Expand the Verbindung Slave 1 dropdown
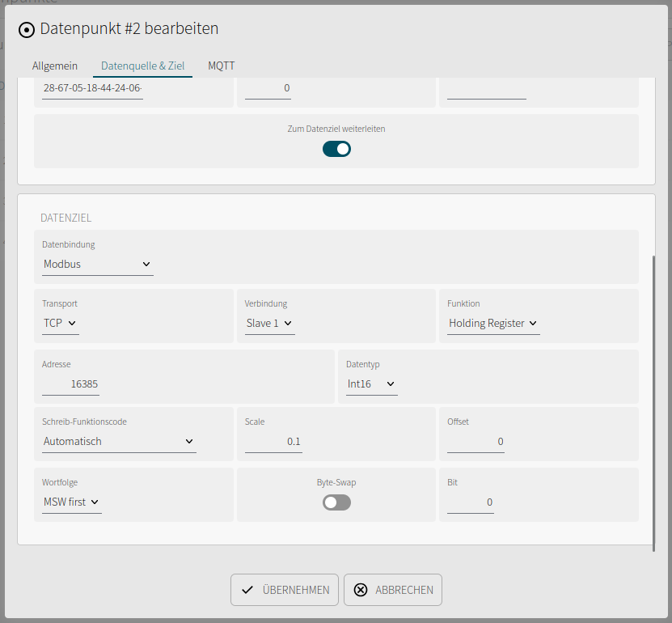Screen dimensions: 672x623 pos(269,324)
